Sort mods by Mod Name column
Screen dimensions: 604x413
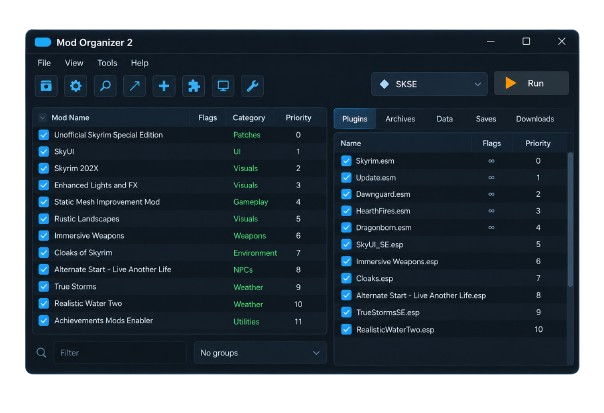[x=70, y=118]
